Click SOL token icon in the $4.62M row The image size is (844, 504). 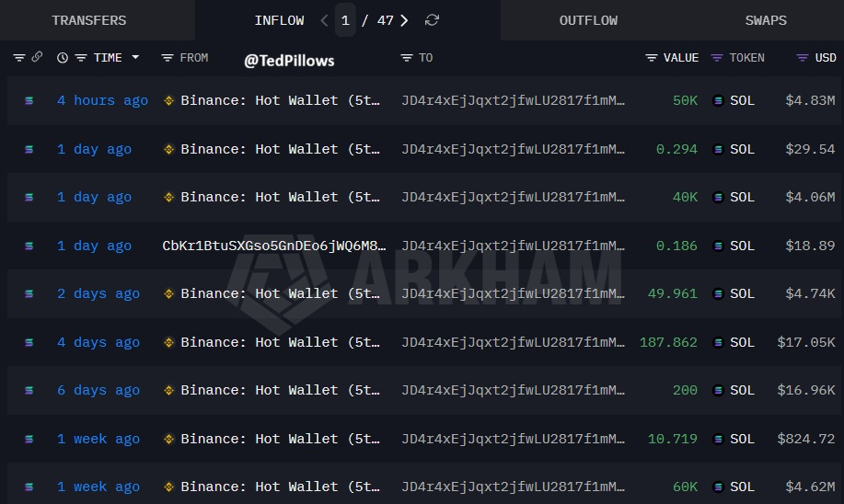pos(718,487)
